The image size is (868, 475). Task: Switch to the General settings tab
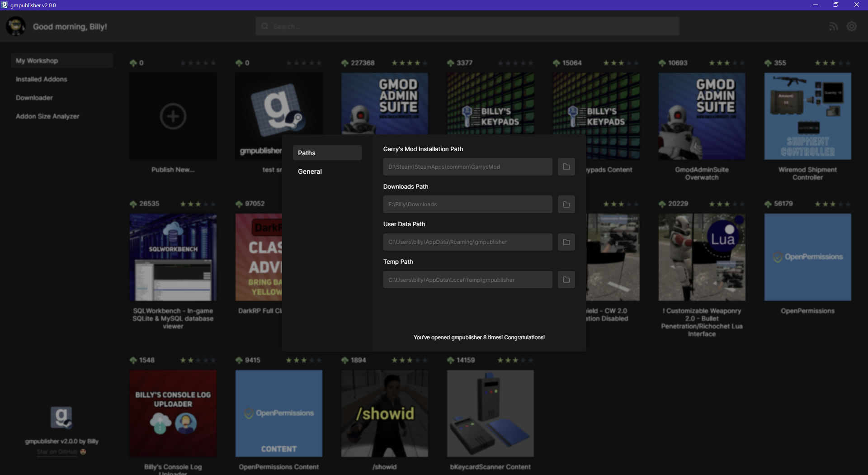point(310,171)
